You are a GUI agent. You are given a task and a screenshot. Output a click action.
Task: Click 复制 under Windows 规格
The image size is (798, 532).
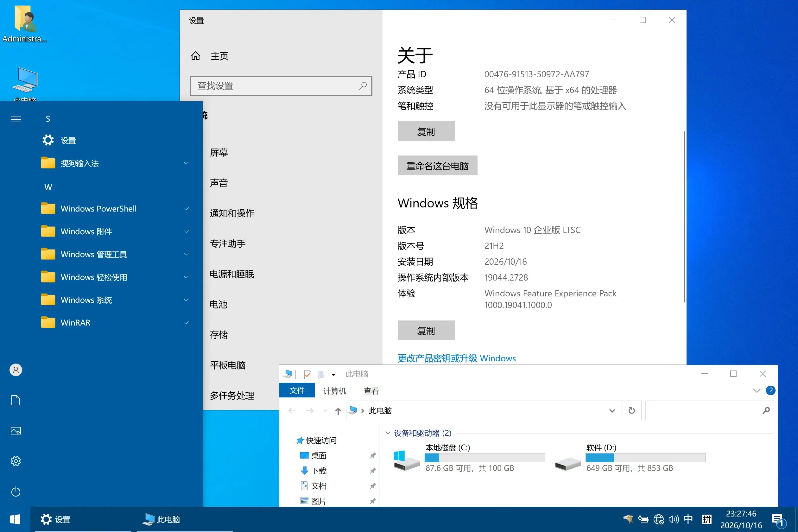coord(426,330)
